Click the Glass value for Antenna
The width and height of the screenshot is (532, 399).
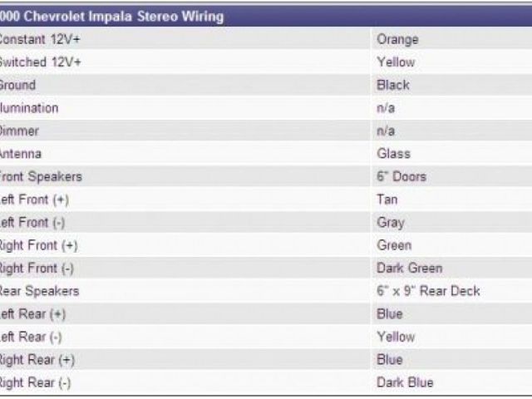(x=393, y=154)
